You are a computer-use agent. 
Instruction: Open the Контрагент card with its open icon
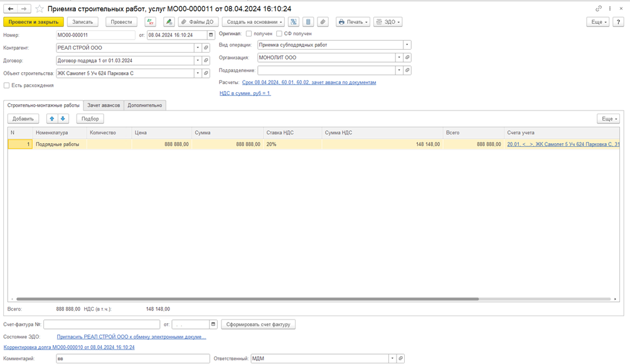click(x=206, y=48)
